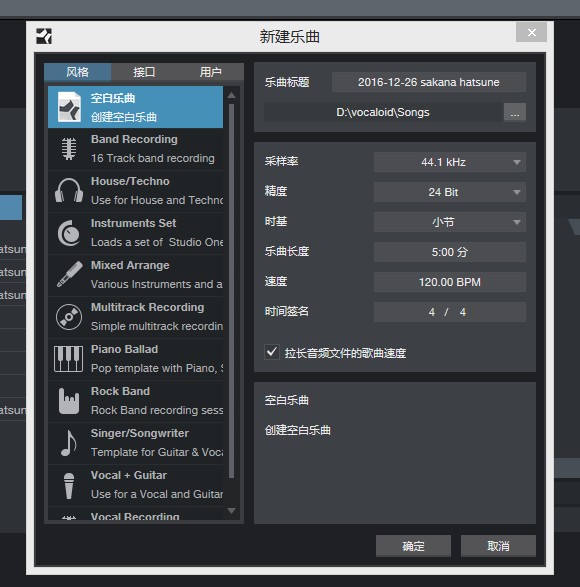The image size is (580, 587).
Task: Select the Singer/Songwriter template title
Action: (140, 433)
